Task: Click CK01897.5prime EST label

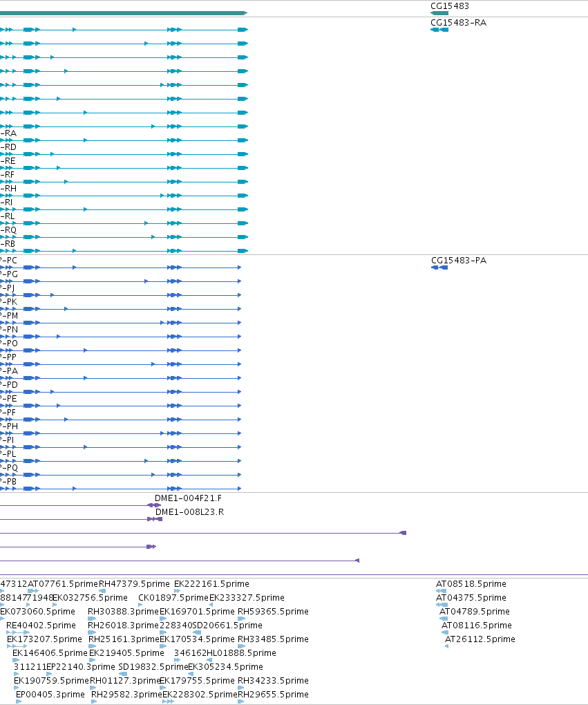Action: coord(173,598)
